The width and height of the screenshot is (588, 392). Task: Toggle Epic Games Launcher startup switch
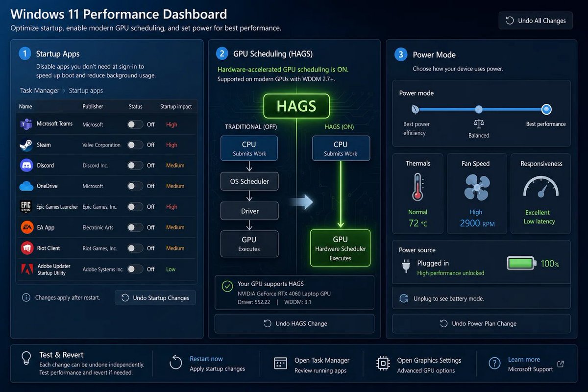pyautogui.click(x=135, y=207)
